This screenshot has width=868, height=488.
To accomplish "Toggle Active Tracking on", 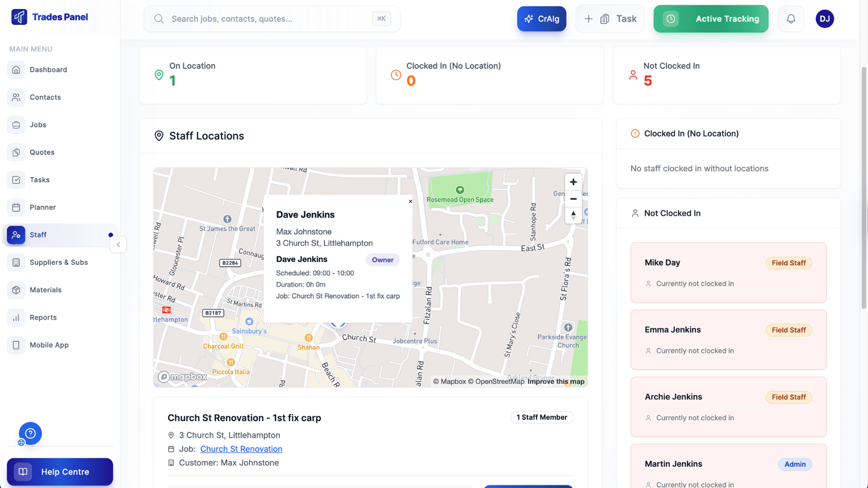I will pyautogui.click(x=711, y=19).
